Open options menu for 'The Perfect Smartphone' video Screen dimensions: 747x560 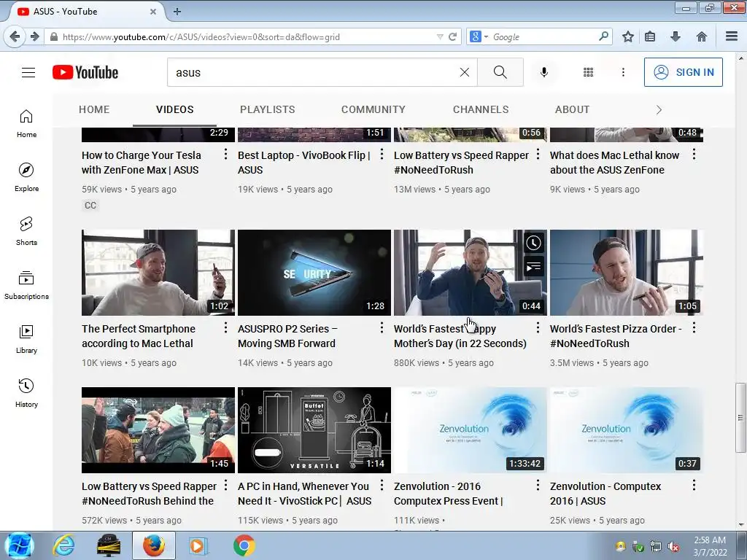pos(225,327)
